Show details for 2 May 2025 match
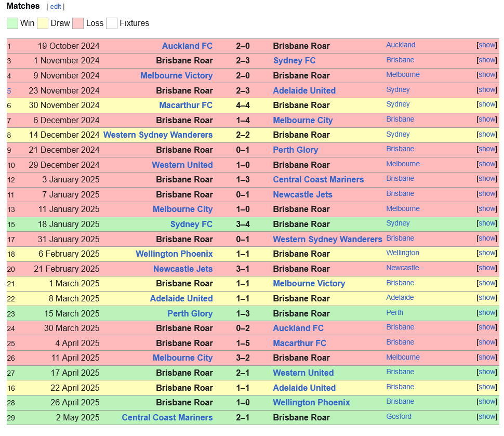Image resolution: width=504 pixels, height=436 pixels. (x=487, y=416)
